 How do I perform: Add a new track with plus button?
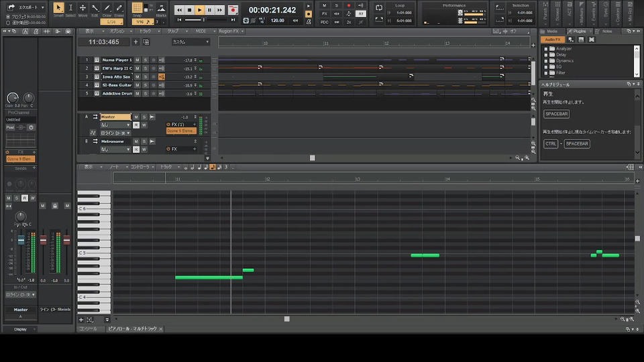pyautogui.click(x=136, y=42)
